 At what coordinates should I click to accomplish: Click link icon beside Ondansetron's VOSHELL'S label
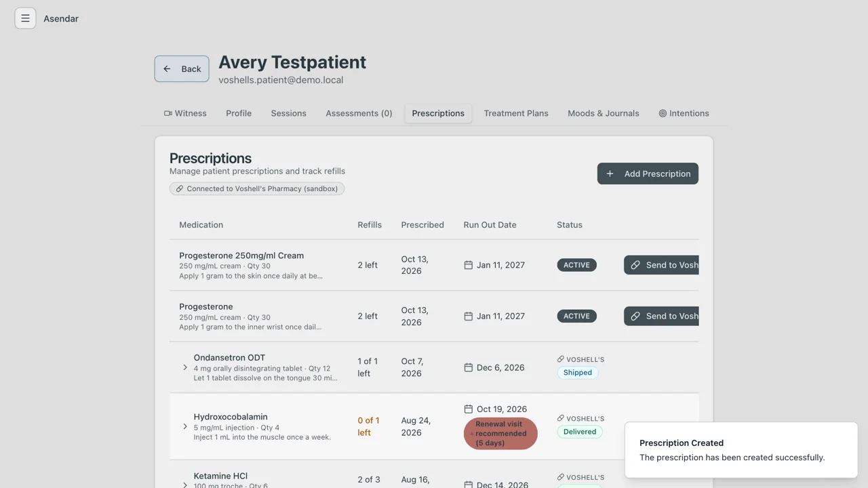561,359
